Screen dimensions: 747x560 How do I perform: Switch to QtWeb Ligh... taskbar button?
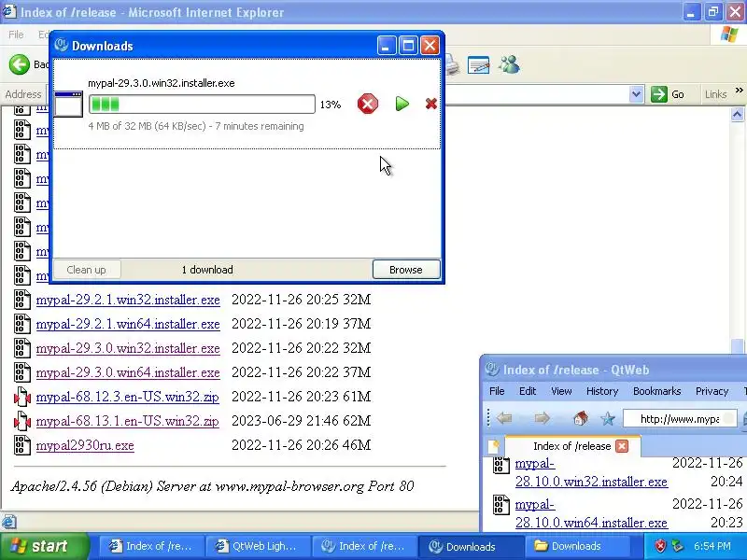pyautogui.click(x=258, y=546)
